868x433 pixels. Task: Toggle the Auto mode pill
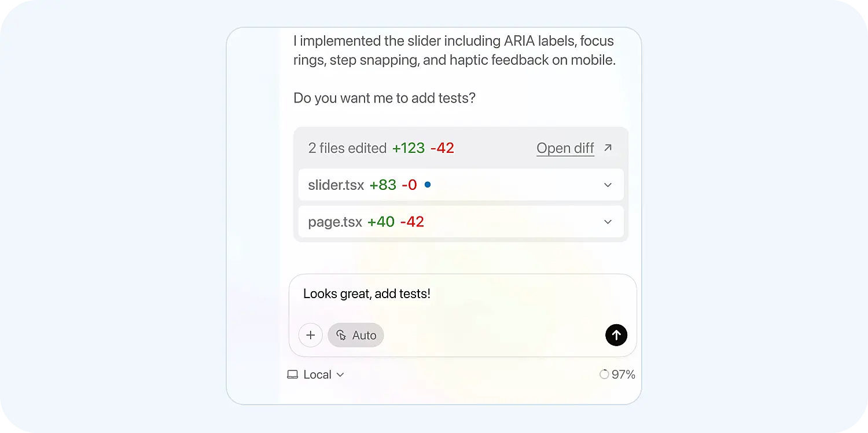pos(355,335)
